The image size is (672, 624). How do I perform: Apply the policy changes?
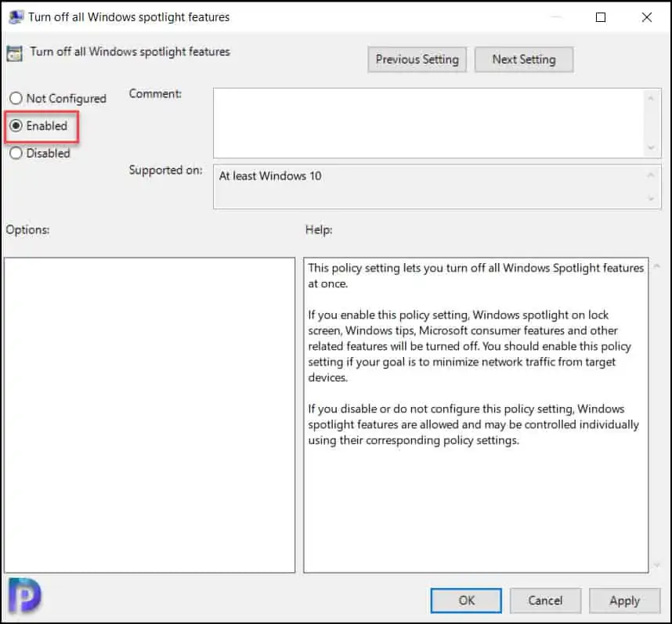tap(624, 600)
